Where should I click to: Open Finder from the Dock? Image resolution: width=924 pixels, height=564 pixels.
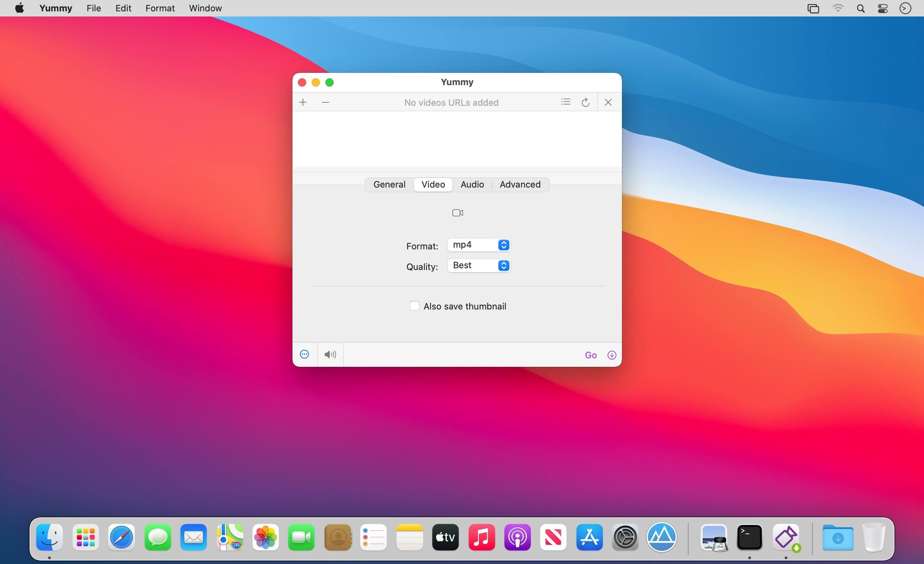(x=49, y=537)
